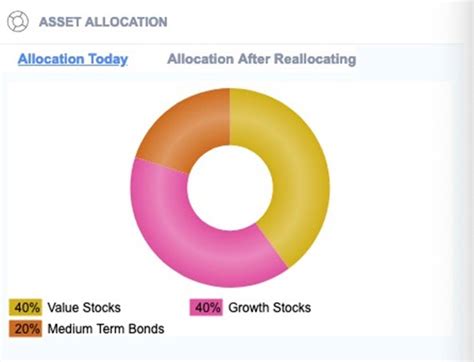The width and height of the screenshot is (474, 362).
Task: Click the top edge of the yellow segment
Action: [253, 95]
